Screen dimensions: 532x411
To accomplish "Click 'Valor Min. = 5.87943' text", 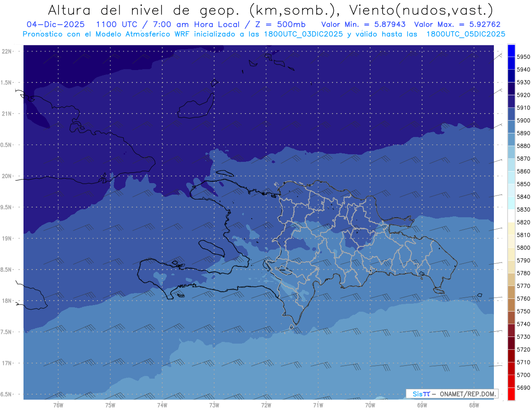I will pos(364,24).
